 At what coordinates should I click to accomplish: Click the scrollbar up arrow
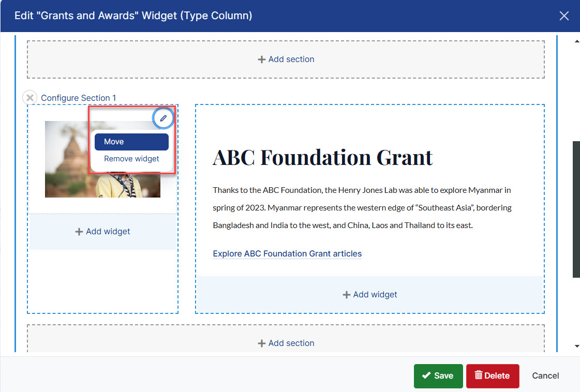tap(576, 41)
